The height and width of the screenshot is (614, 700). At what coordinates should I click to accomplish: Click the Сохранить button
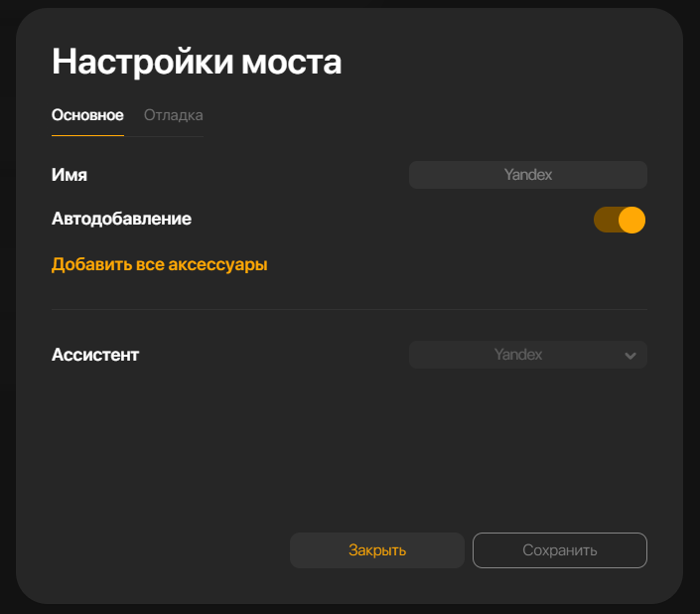559,550
